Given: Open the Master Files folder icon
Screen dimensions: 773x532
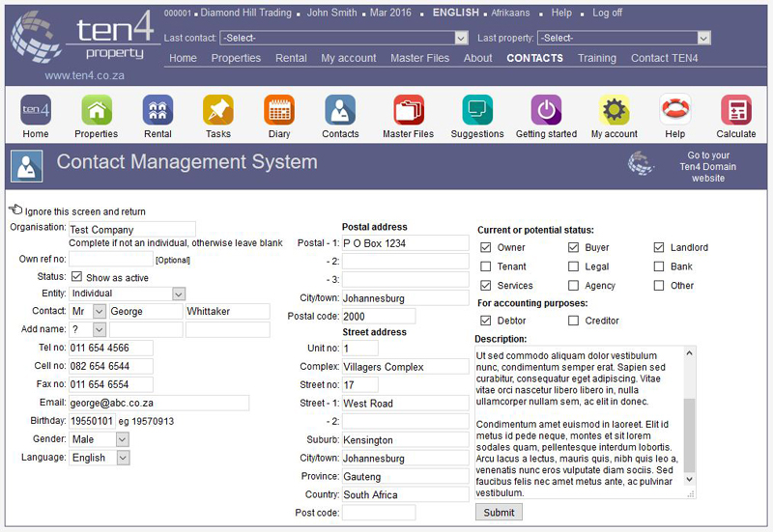Looking at the screenshot, I should coord(408,110).
